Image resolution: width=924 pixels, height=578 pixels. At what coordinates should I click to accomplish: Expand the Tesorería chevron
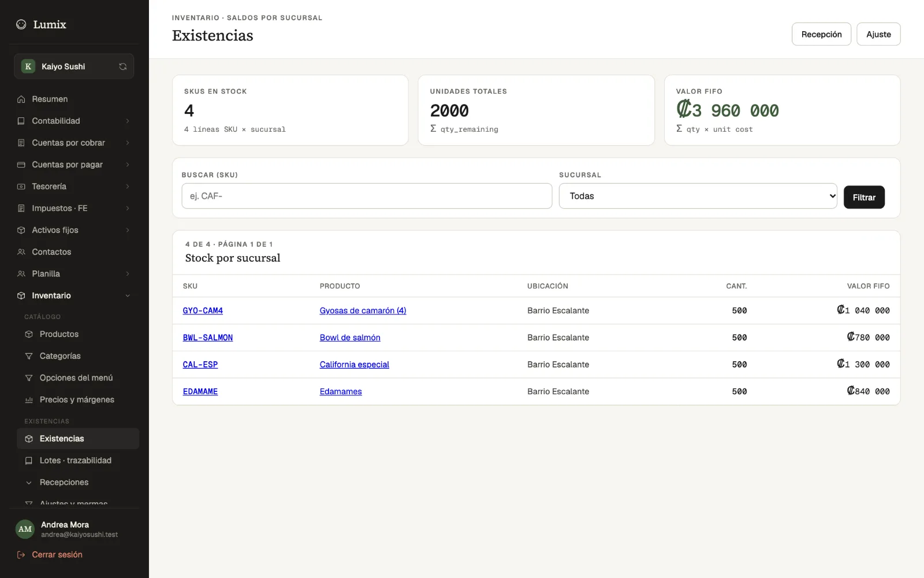tap(128, 187)
